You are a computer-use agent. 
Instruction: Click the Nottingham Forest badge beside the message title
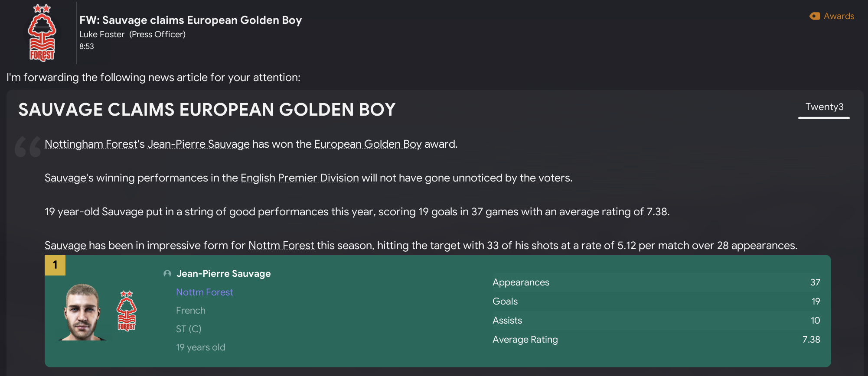click(x=42, y=33)
